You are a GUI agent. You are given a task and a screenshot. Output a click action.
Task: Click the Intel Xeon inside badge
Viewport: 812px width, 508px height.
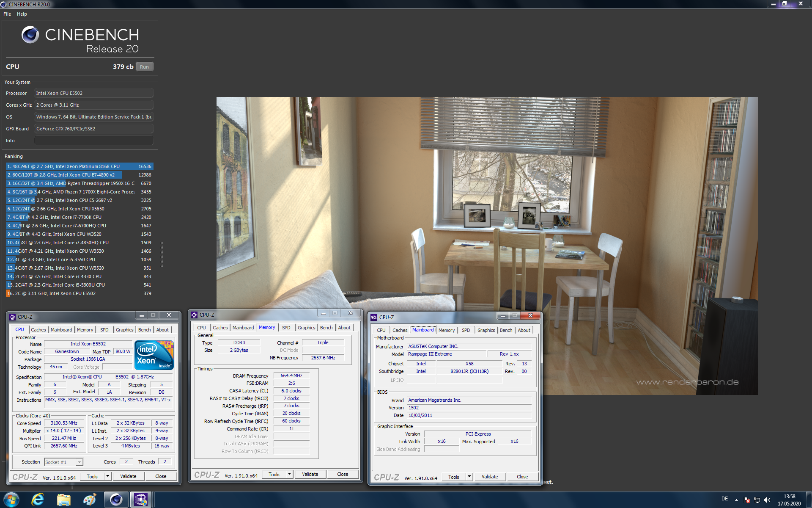click(x=154, y=355)
